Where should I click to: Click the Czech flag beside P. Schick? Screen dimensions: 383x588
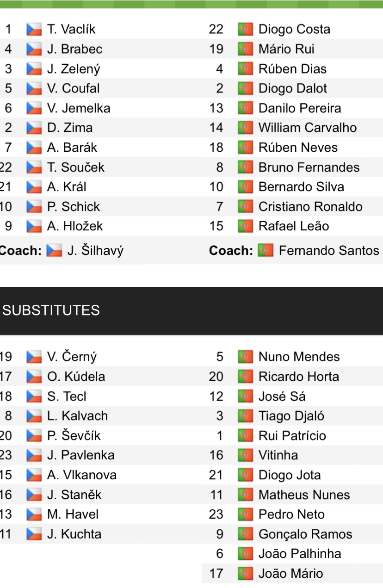coord(34,207)
